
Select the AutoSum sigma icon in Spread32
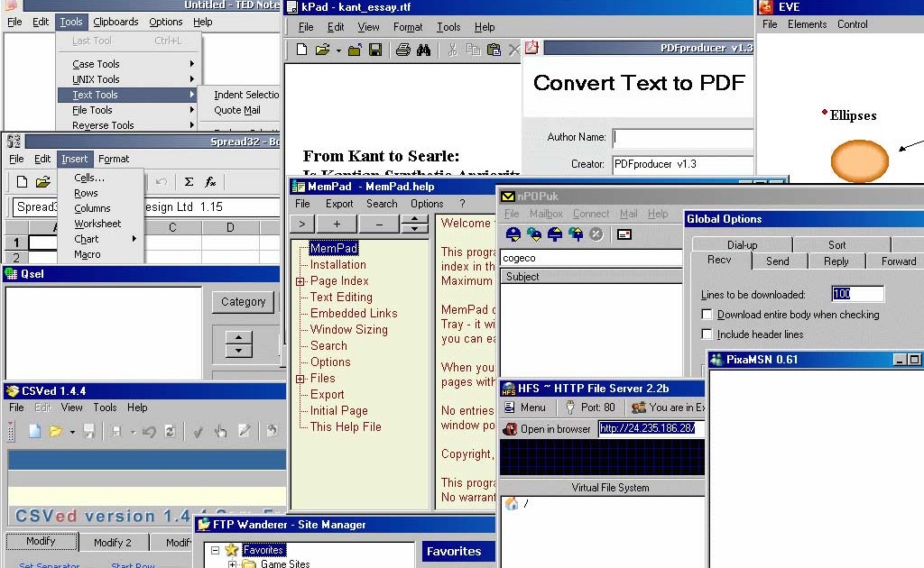tap(189, 182)
